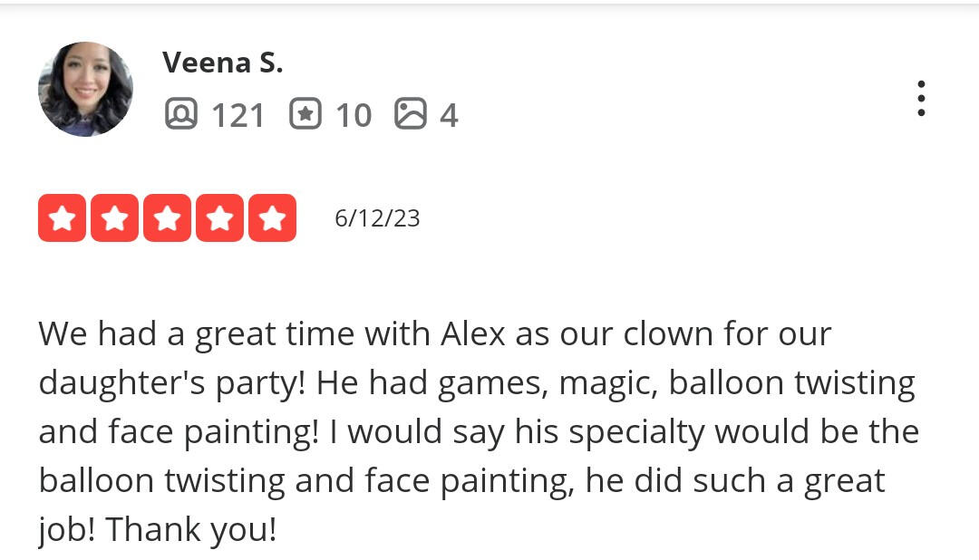Click the photos icon beside 4
Screen dimensions: 979x560
pos(411,114)
